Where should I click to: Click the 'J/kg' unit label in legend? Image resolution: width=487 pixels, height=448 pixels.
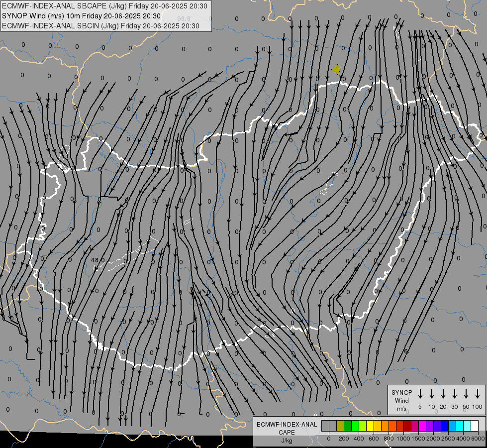(287, 441)
